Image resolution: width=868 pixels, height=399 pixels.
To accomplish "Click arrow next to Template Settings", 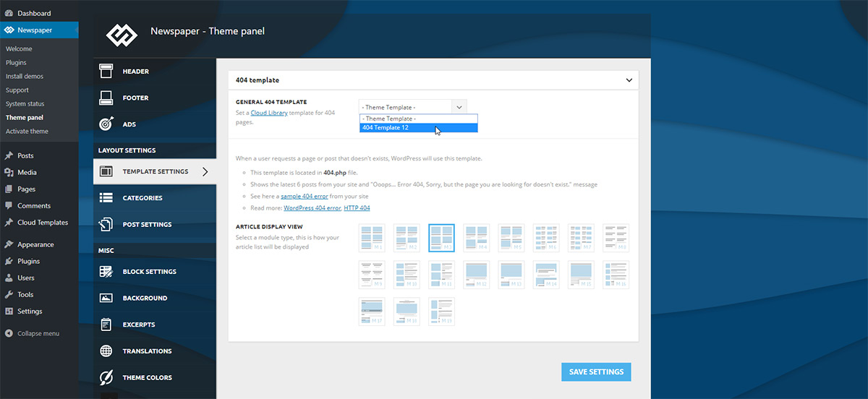I will pyautogui.click(x=205, y=172).
